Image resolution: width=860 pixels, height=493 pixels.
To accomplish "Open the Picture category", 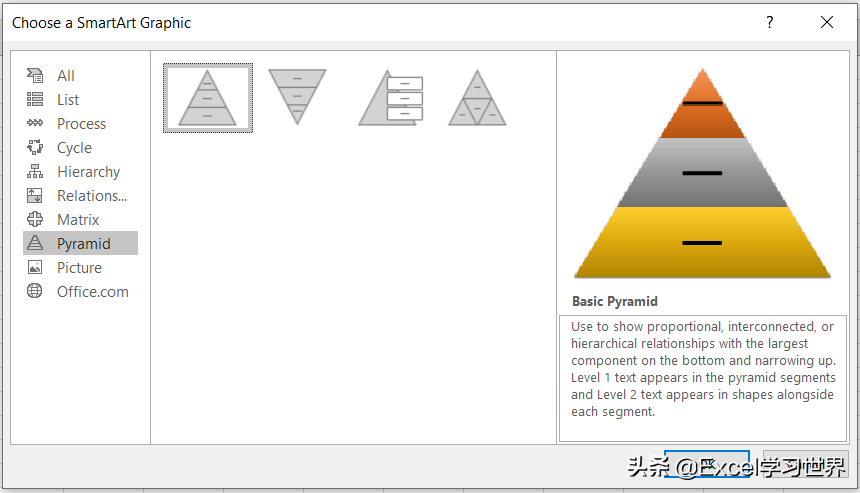I will click(79, 268).
